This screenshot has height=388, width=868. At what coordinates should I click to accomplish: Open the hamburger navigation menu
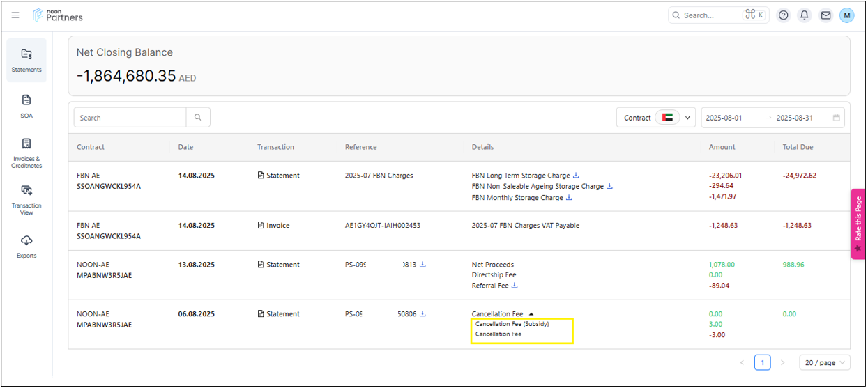(x=15, y=15)
